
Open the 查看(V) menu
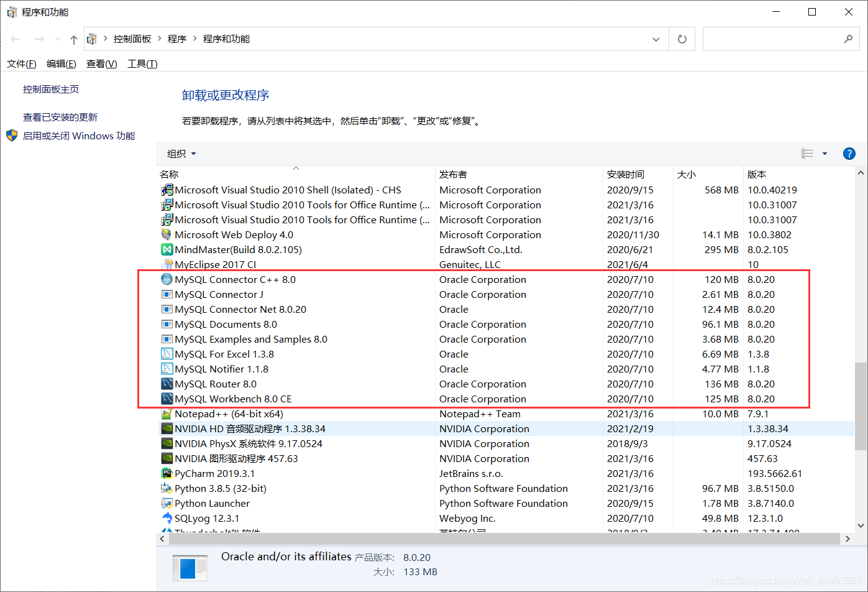tap(102, 64)
